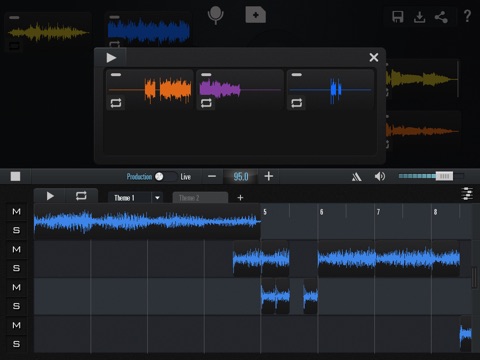Click bar 7 marker on the timeline
Image resolution: width=480 pixels, height=360 pixels.
coord(378,212)
